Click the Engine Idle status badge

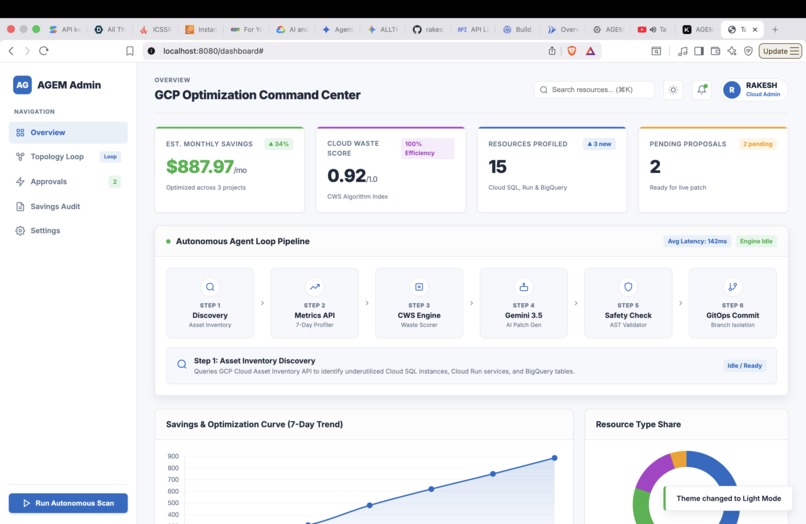[x=756, y=241]
